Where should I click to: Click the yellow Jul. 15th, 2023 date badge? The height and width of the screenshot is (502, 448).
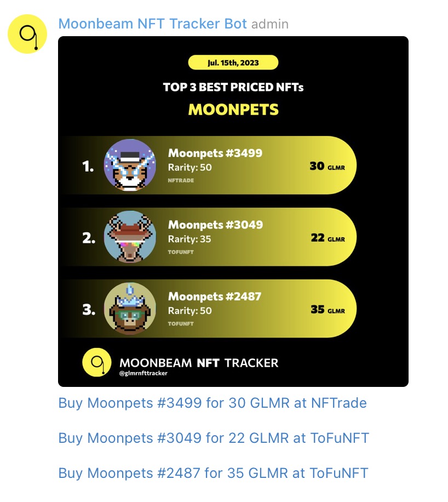point(233,62)
